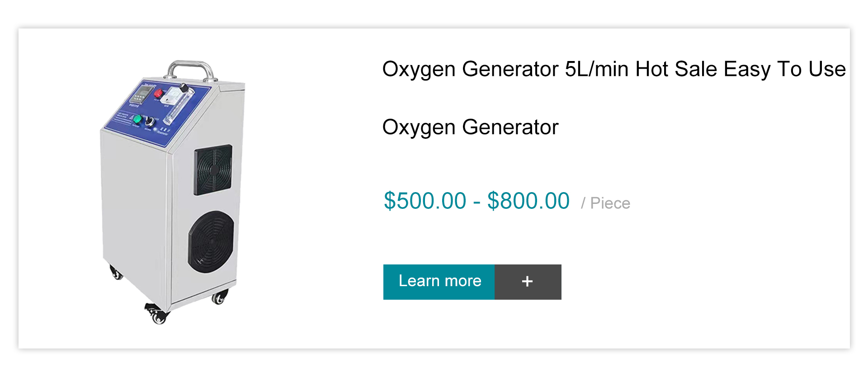Click the red button on control panel

[x=159, y=93]
